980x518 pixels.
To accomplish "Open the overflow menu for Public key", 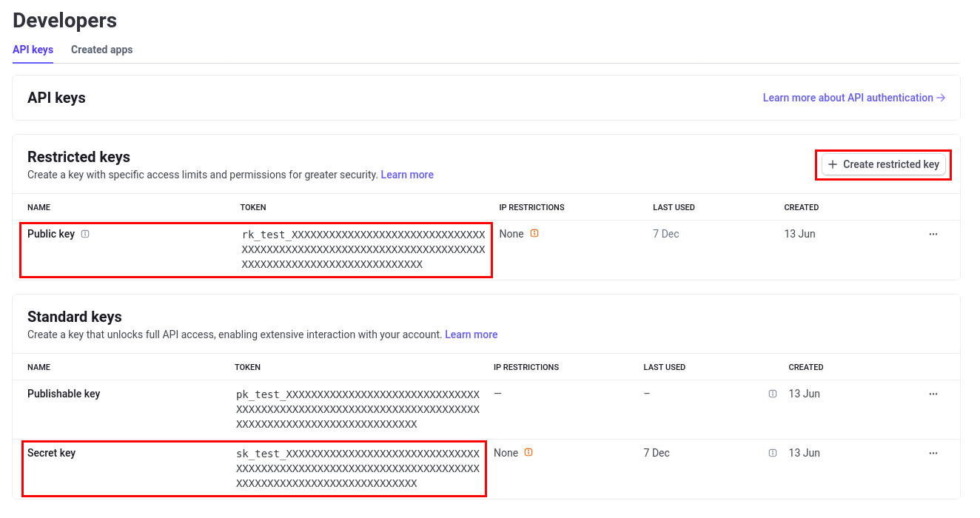I will pos(933,233).
